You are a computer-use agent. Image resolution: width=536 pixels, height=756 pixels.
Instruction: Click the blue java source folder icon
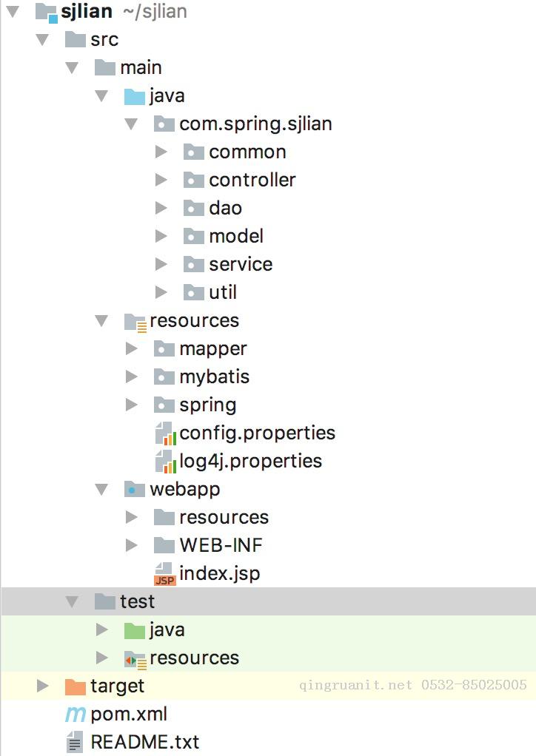(134, 96)
